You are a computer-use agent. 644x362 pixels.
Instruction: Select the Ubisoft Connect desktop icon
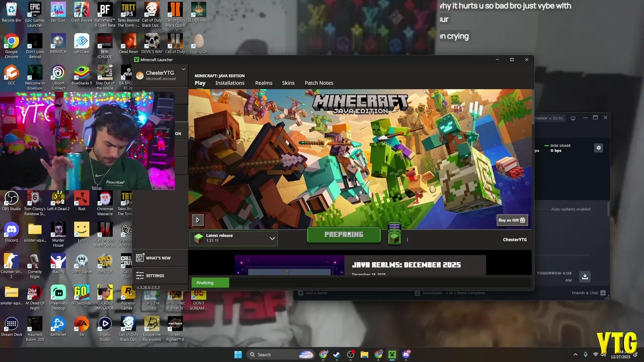(58, 78)
